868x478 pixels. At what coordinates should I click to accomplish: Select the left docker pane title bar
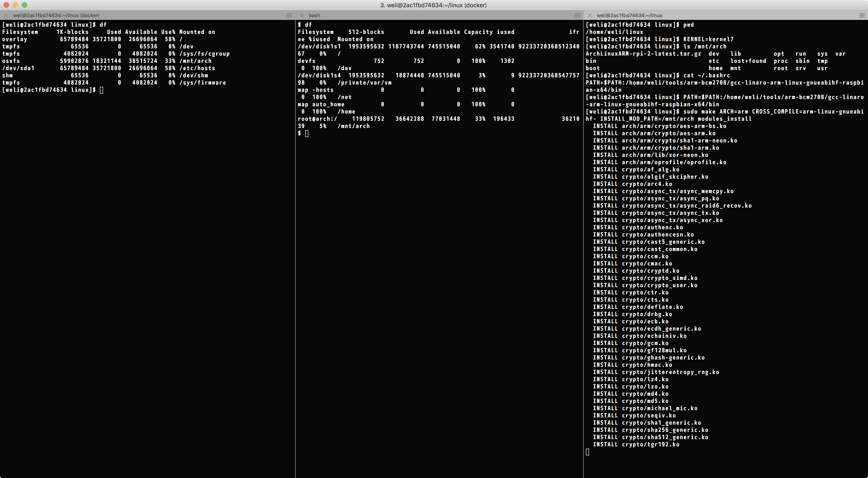tap(56, 16)
